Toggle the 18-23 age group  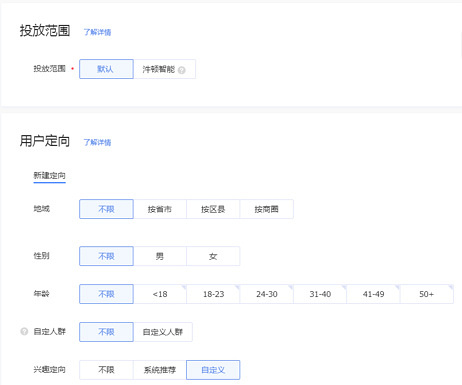(213, 294)
